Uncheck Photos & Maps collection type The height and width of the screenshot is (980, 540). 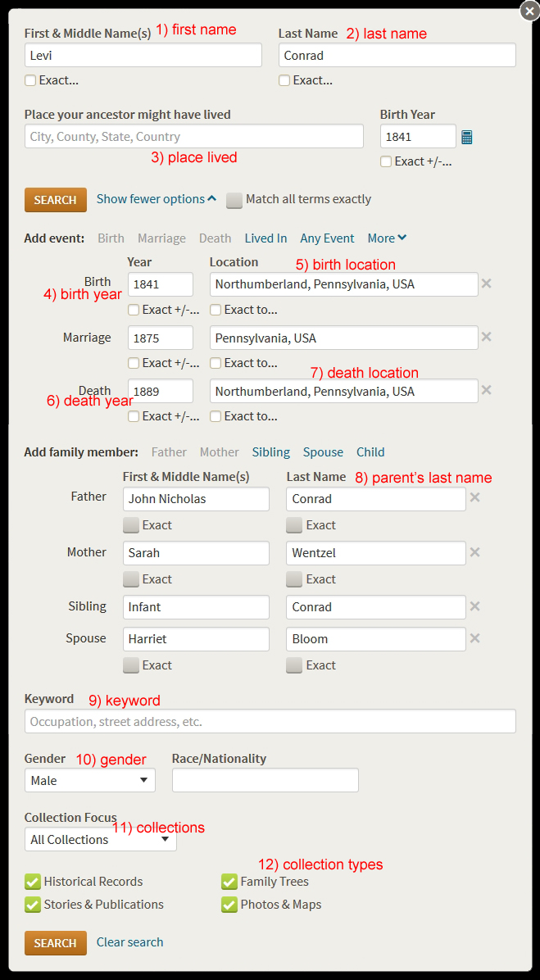229,905
